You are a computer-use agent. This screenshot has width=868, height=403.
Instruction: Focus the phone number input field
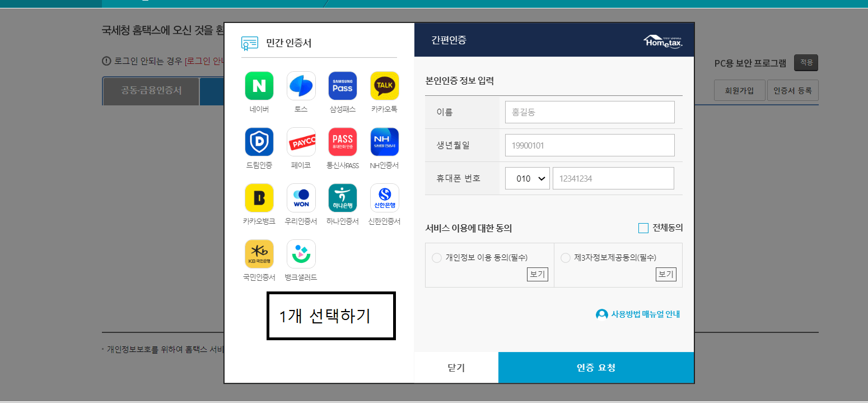pyautogui.click(x=613, y=178)
